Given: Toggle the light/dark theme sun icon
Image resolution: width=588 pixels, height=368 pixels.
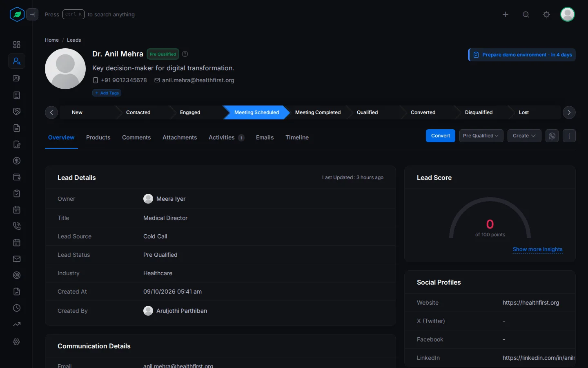Looking at the screenshot, I should 546,14.
